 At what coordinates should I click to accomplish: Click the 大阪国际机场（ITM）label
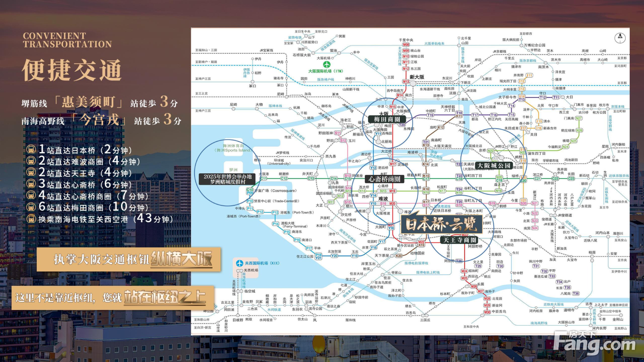pyautogui.click(x=327, y=71)
